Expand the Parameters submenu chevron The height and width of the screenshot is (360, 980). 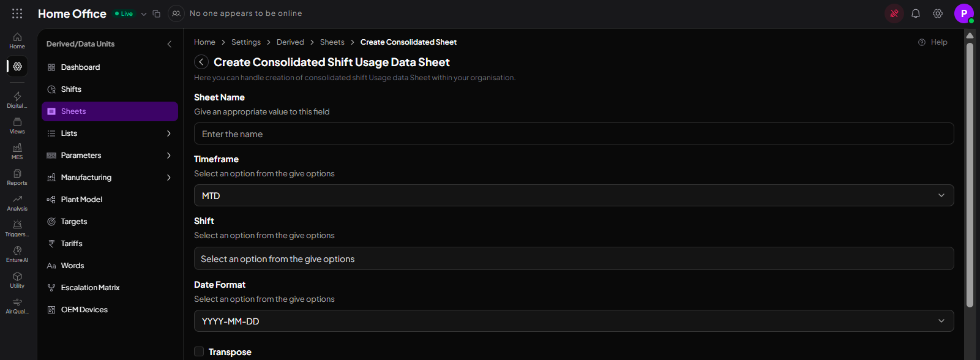[169, 156]
